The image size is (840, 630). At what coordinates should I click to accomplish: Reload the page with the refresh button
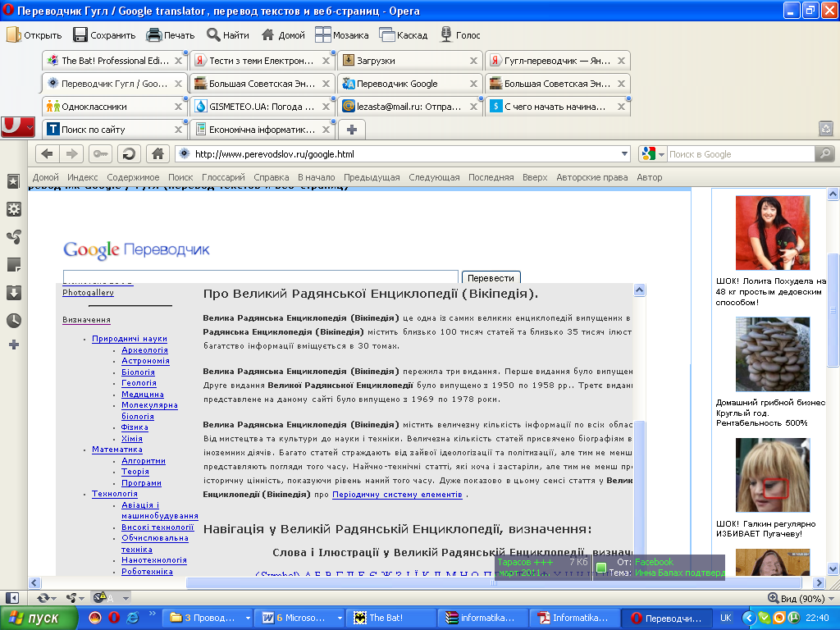(129, 154)
